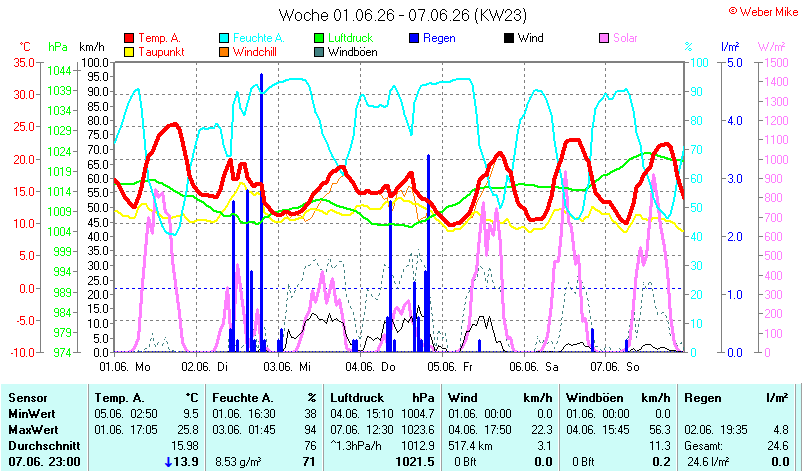Click the Windböen column header in table

coord(595,398)
